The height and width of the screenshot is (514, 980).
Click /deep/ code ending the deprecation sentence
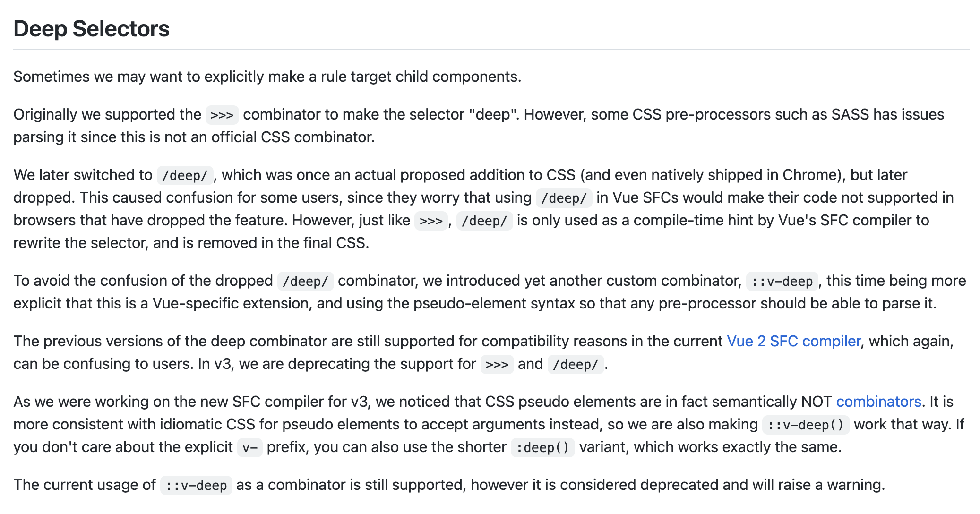tap(576, 364)
